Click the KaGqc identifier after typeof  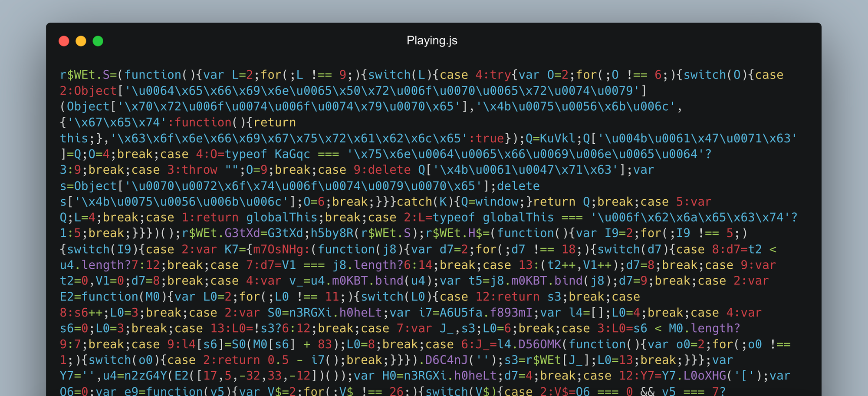pos(292,154)
